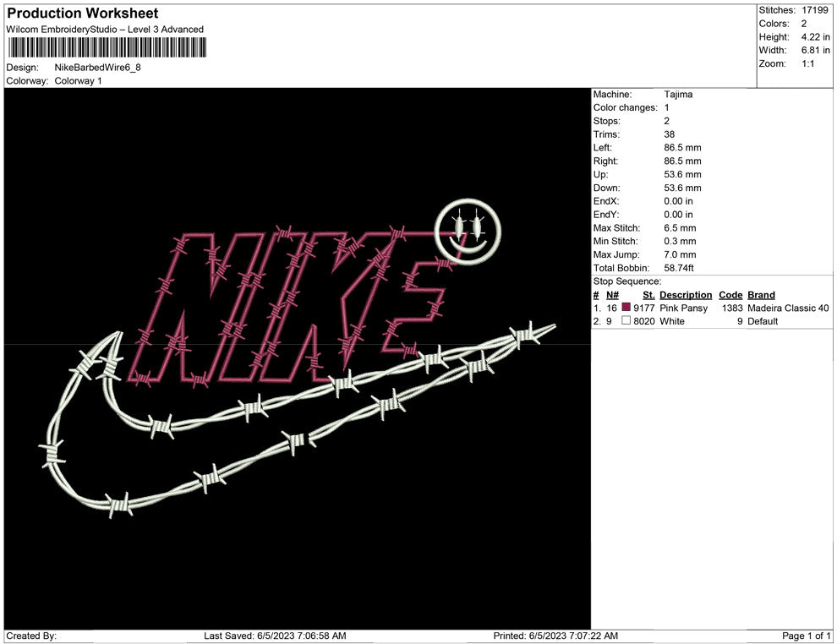Click the Printed timestamp in the footer

(x=555, y=636)
